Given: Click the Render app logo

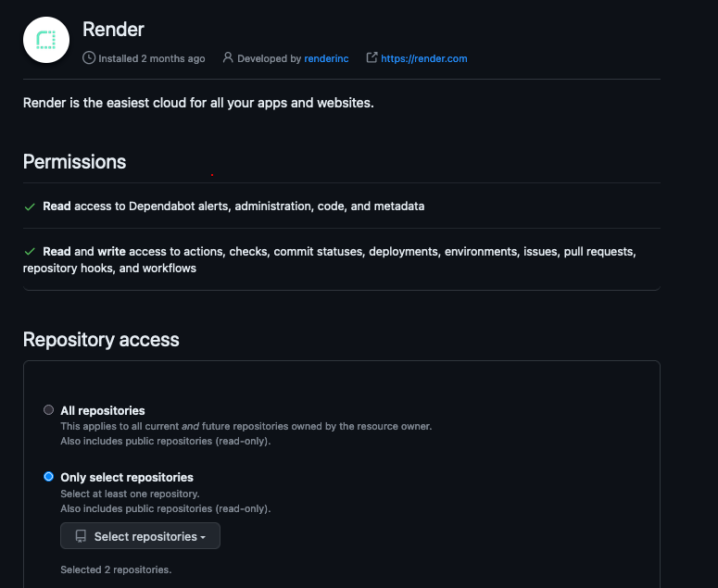Looking at the screenshot, I should (46, 40).
